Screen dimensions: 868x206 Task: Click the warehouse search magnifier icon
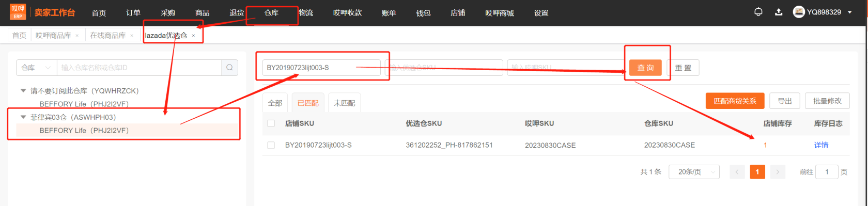[229, 68]
